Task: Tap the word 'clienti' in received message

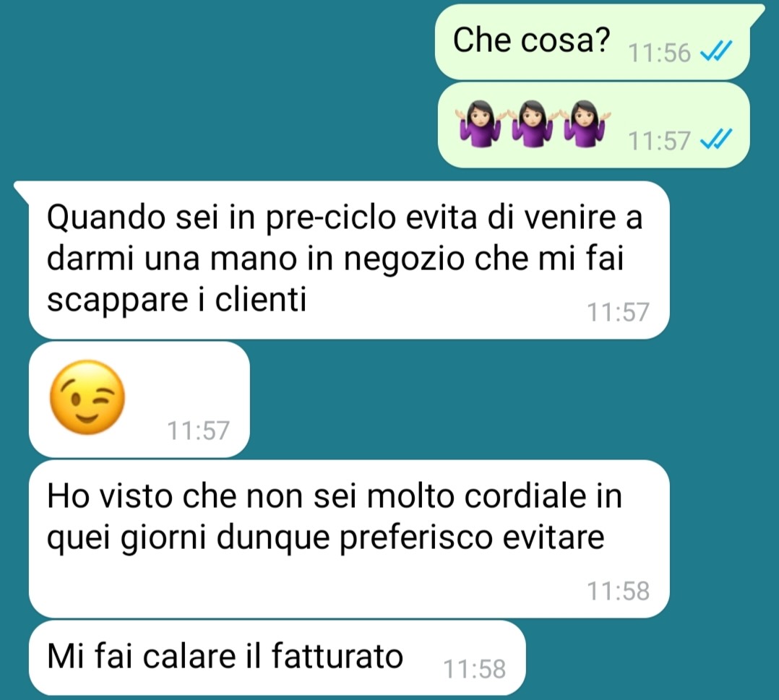Action: tap(261, 300)
